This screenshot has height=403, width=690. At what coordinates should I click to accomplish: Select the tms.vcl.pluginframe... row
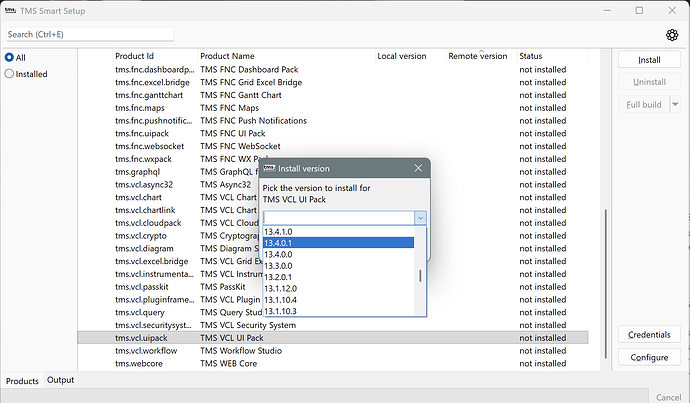333,299
